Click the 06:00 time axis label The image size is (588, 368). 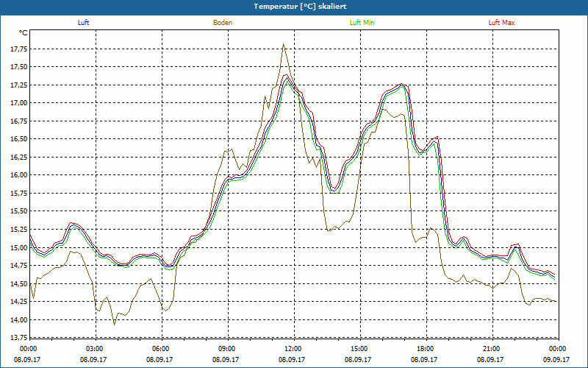(x=162, y=349)
